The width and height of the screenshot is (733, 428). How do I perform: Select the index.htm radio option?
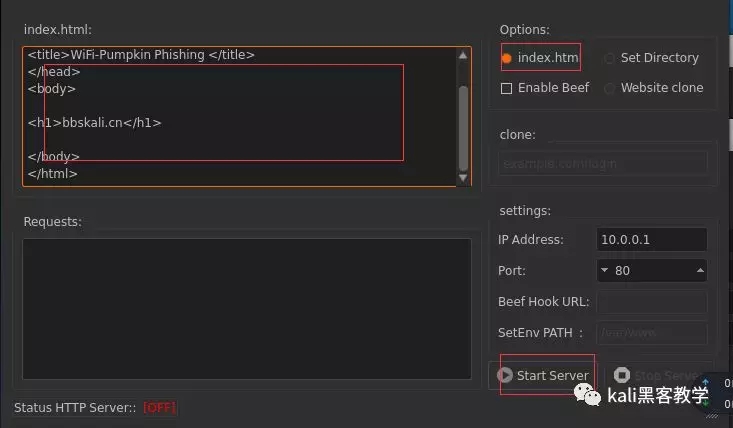(x=507, y=58)
